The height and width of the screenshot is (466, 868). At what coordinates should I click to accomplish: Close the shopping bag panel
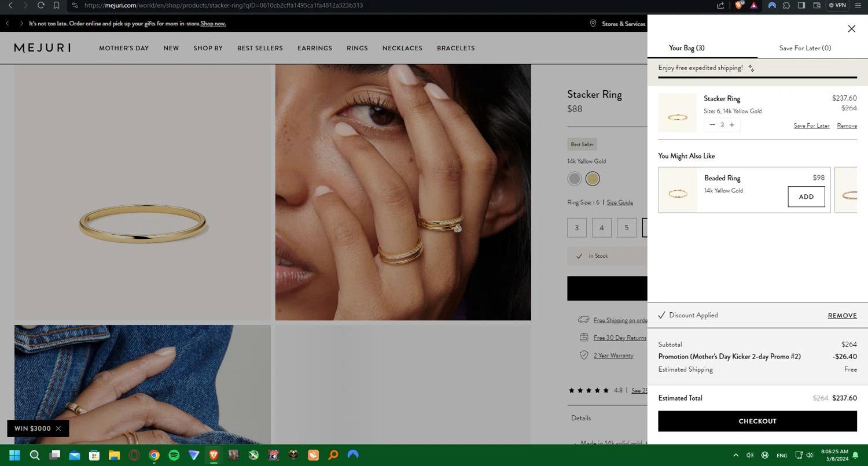tap(851, 29)
